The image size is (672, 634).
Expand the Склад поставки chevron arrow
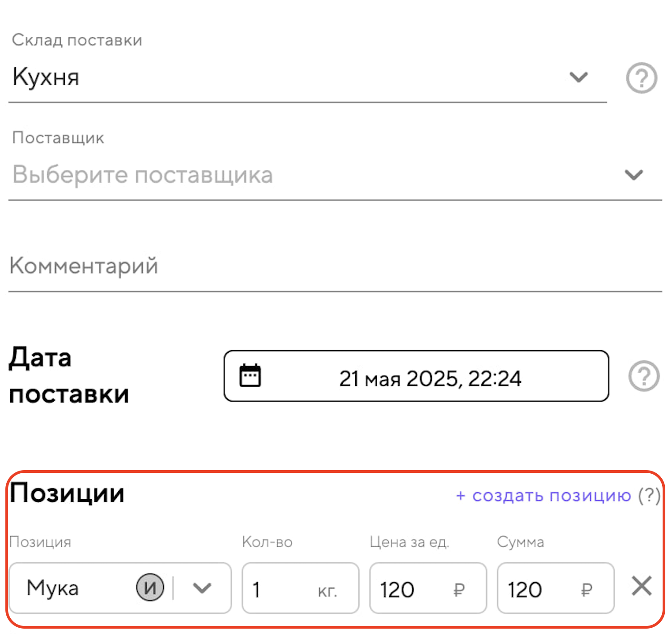pos(578,77)
